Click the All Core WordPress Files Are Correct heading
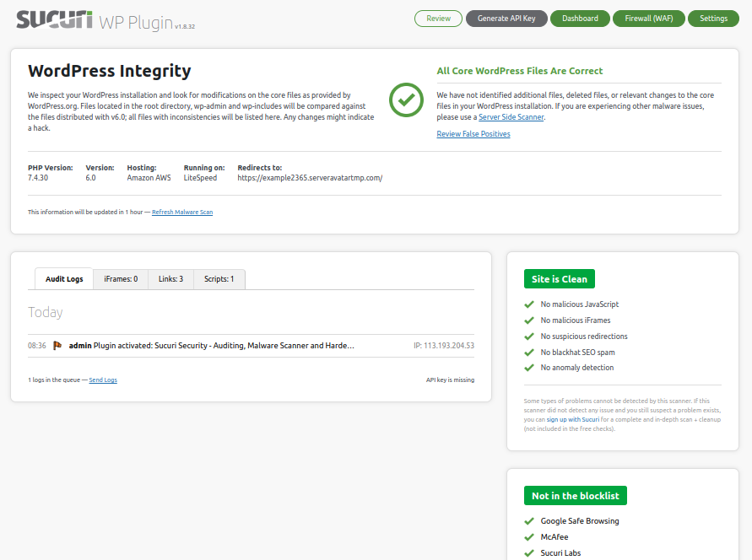This screenshot has width=752, height=560. (519, 71)
